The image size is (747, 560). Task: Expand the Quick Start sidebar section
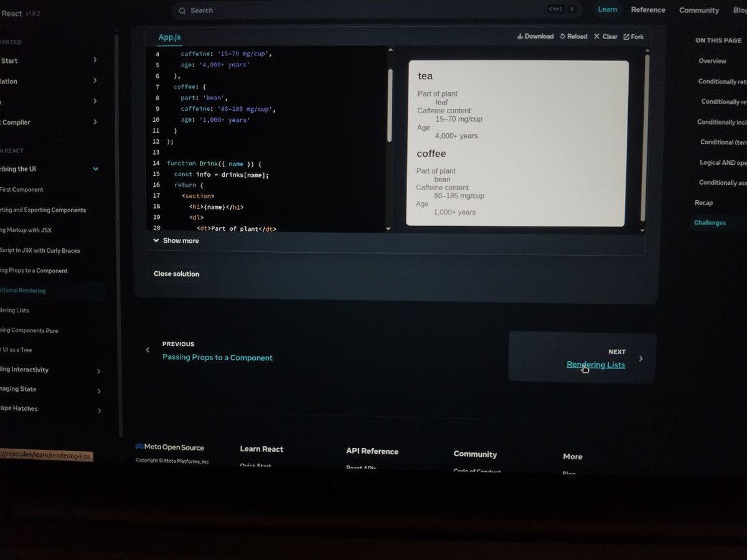95,60
